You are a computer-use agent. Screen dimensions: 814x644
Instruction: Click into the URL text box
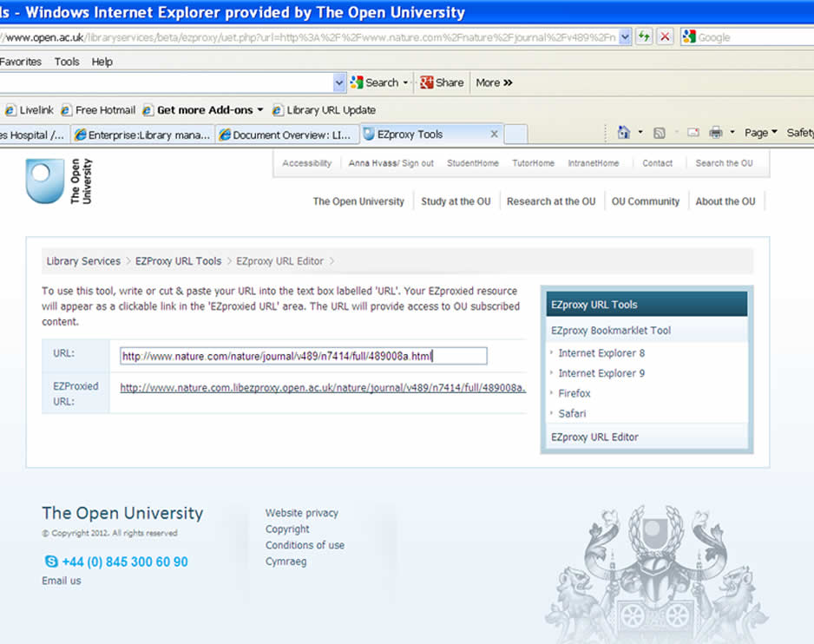pyautogui.click(x=304, y=356)
